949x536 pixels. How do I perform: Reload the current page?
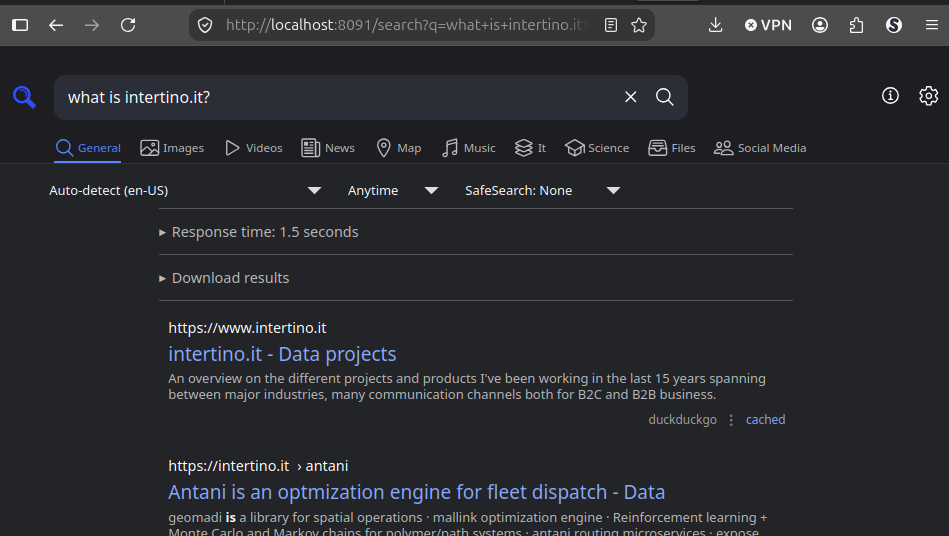[x=128, y=25]
